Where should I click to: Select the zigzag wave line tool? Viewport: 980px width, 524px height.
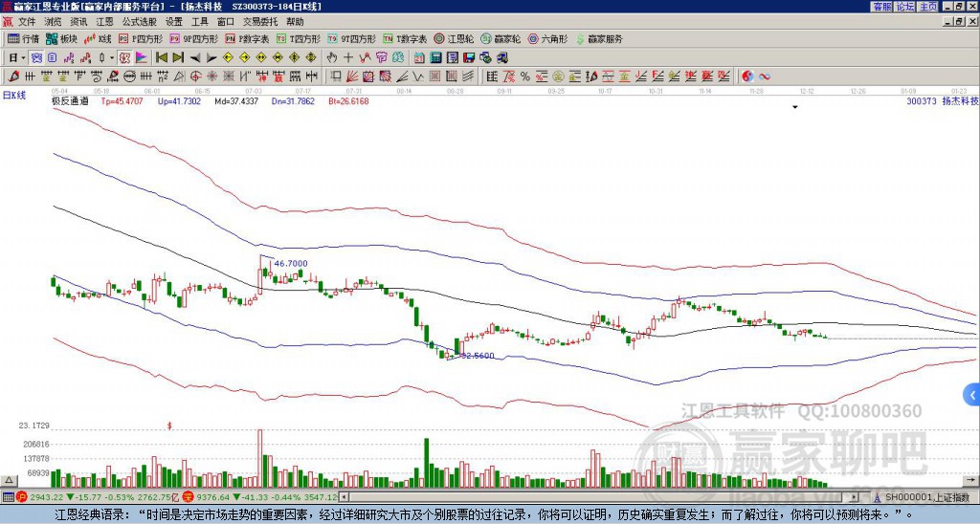[417, 76]
